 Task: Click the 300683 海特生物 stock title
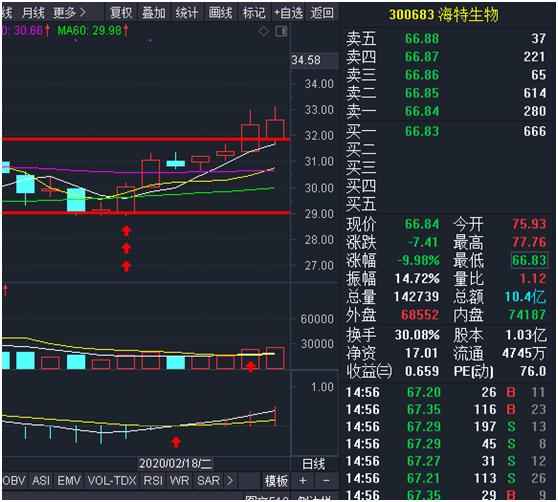443,15
